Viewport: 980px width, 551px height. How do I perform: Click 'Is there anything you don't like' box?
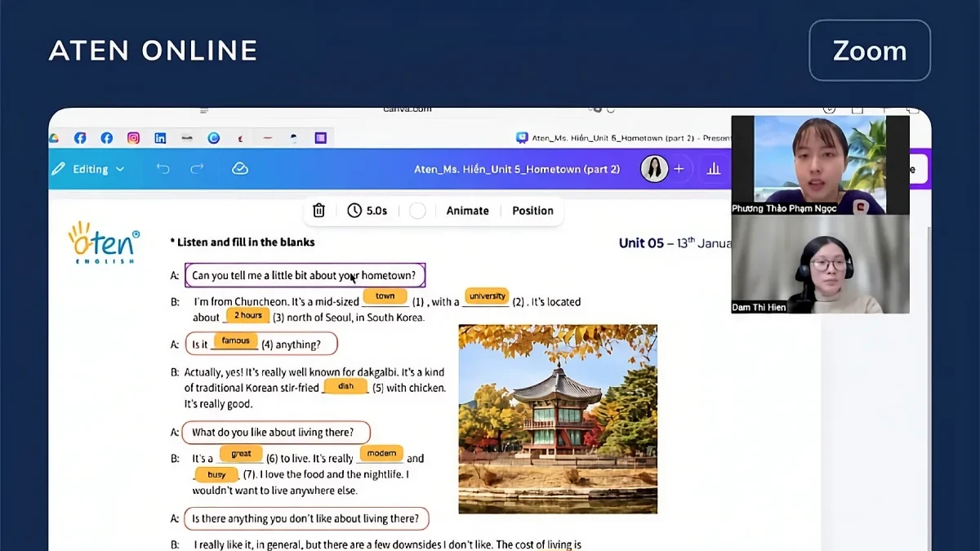307,518
